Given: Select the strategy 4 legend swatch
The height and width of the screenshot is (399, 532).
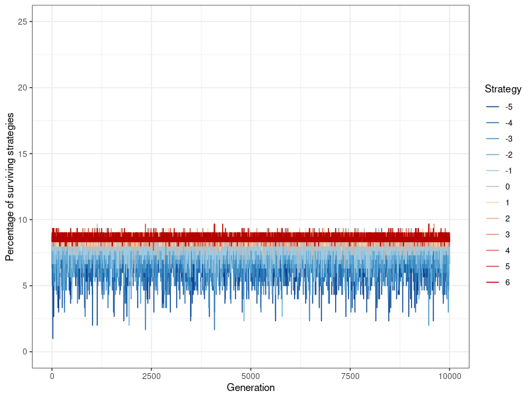Looking at the screenshot, I should 492,251.
